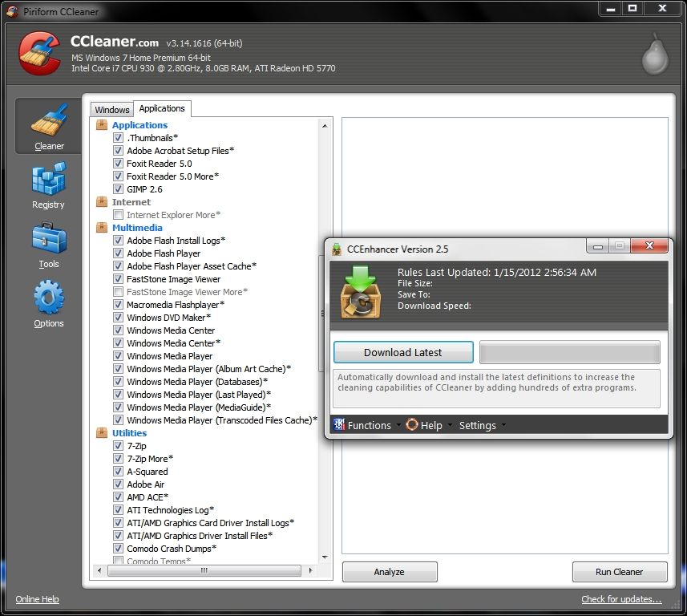Click the Multimedia category box icon
The image size is (687, 616).
(x=102, y=228)
